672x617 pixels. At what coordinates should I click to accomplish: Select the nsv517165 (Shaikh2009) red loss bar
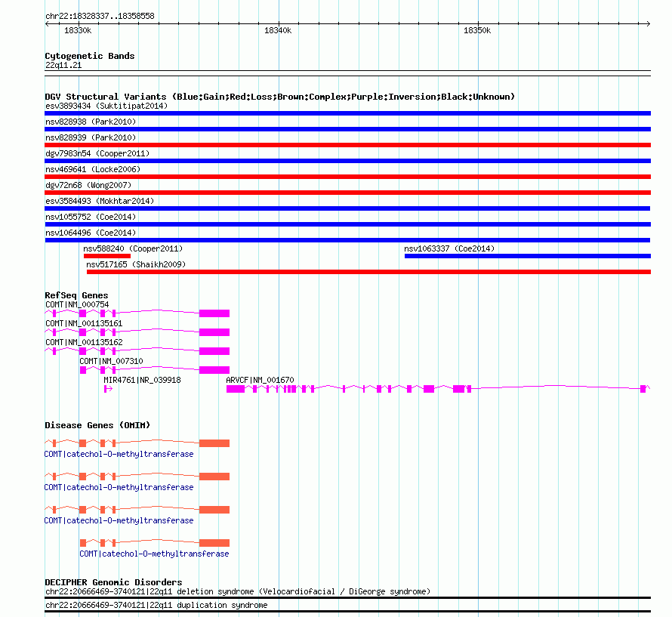(368, 272)
